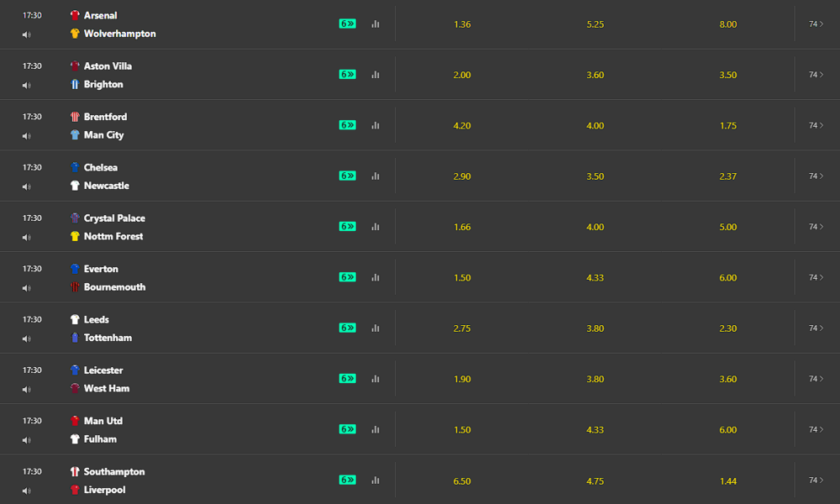Select Liverpool away win odds 1.44
Image resolution: width=840 pixels, height=504 pixels.
tap(728, 481)
